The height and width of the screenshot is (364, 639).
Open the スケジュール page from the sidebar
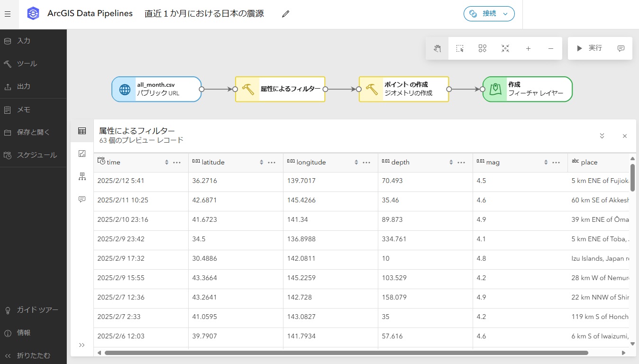tap(33, 155)
